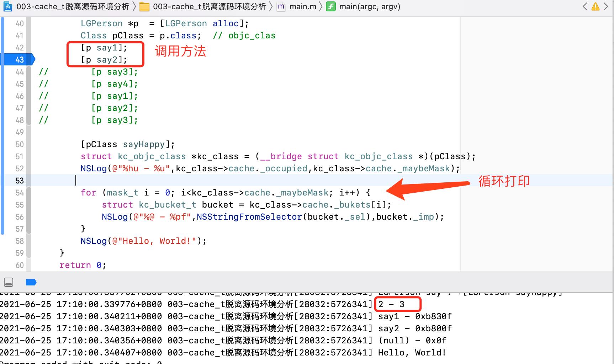The image size is (614, 364).
Task: Click console timestamp '17:10:00.340211+0800'
Action: coord(109,316)
